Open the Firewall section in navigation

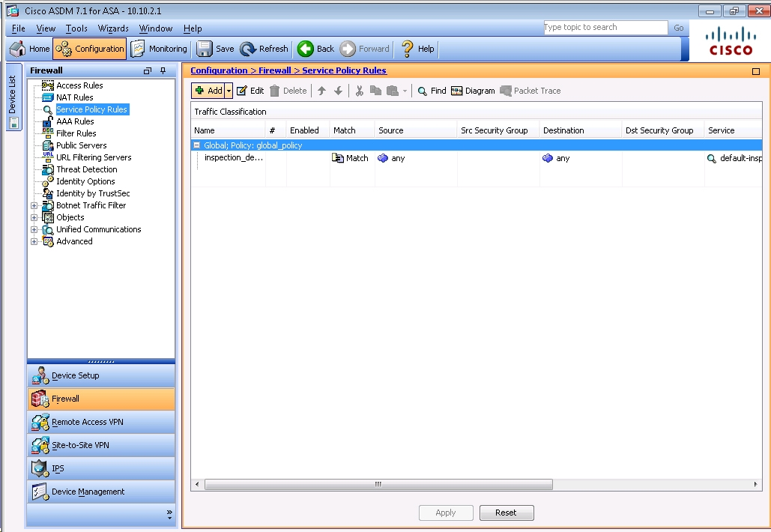tap(101, 399)
